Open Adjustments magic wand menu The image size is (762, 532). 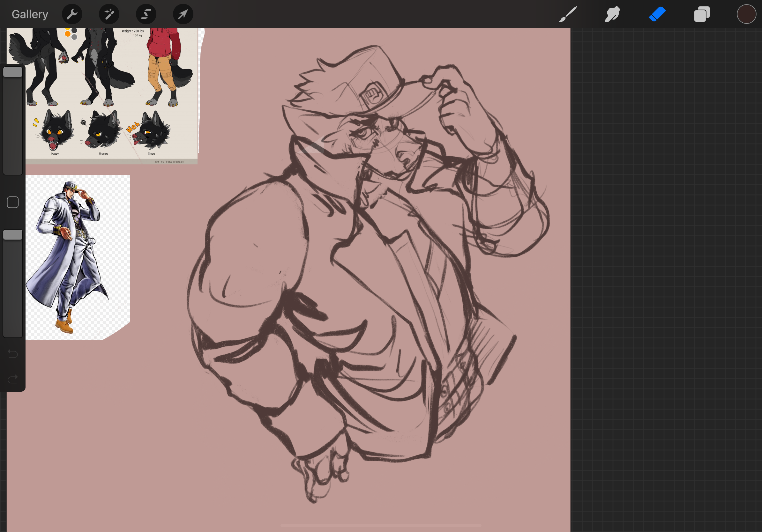109,14
